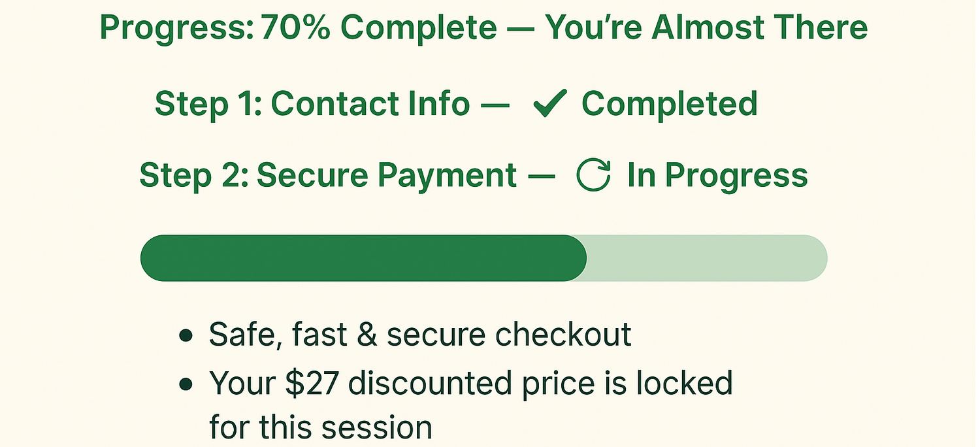Click the Completed status text
Screen dimensions: 980x447
point(669,104)
